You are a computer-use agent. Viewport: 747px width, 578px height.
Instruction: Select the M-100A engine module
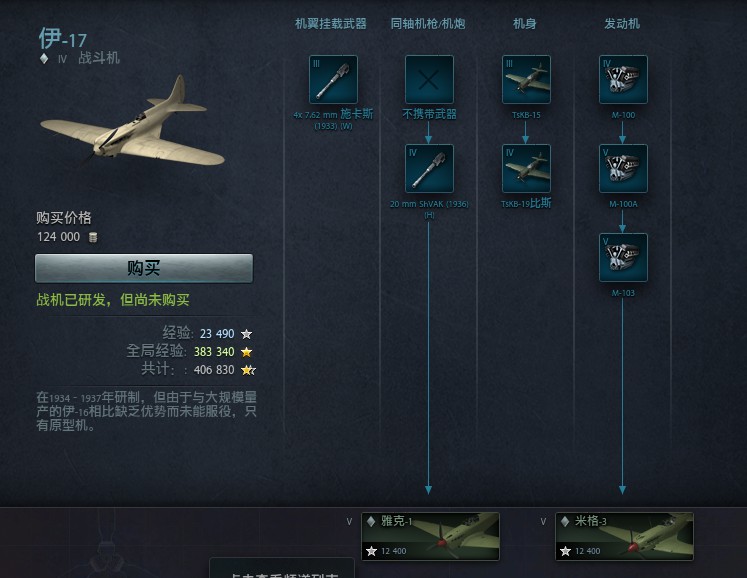click(623, 168)
